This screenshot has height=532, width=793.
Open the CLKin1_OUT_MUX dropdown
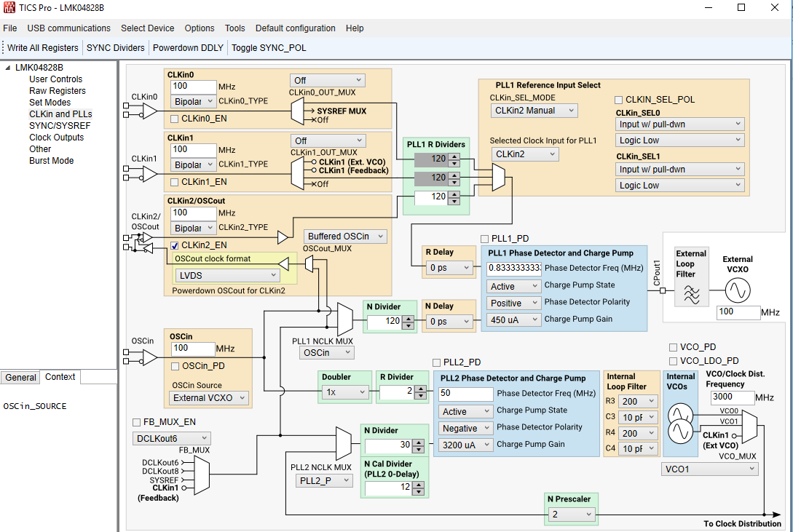pyautogui.click(x=328, y=140)
